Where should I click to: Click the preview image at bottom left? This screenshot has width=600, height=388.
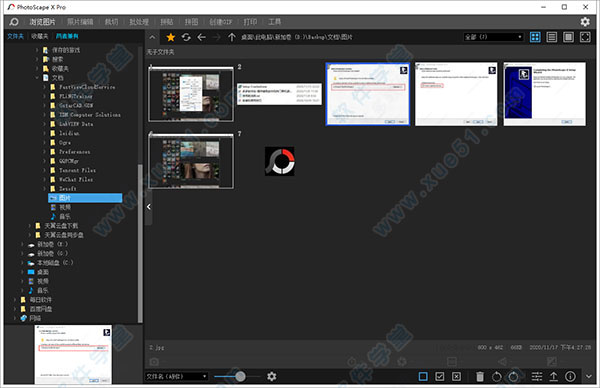73,354
